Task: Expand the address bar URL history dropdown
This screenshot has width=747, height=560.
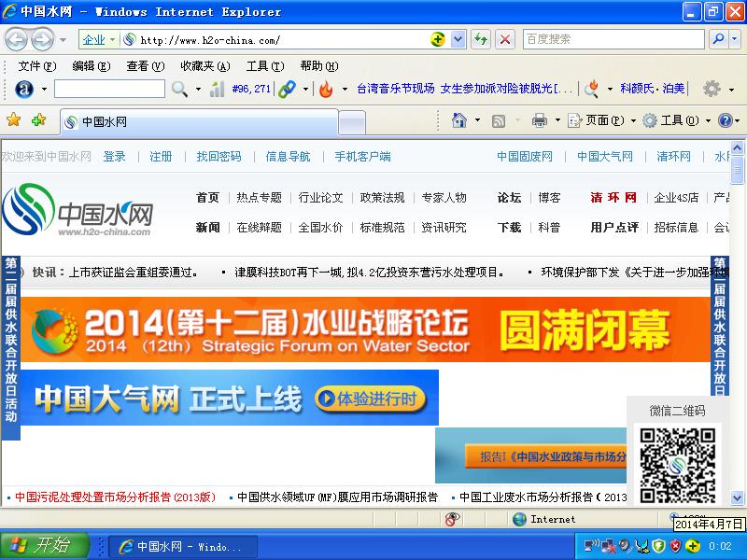Action: click(458, 39)
